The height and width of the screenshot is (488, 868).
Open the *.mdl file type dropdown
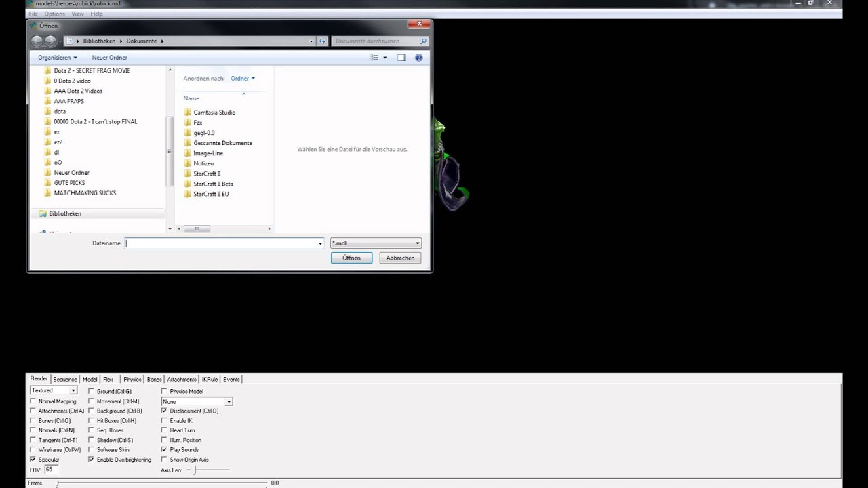pyautogui.click(x=376, y=243)
